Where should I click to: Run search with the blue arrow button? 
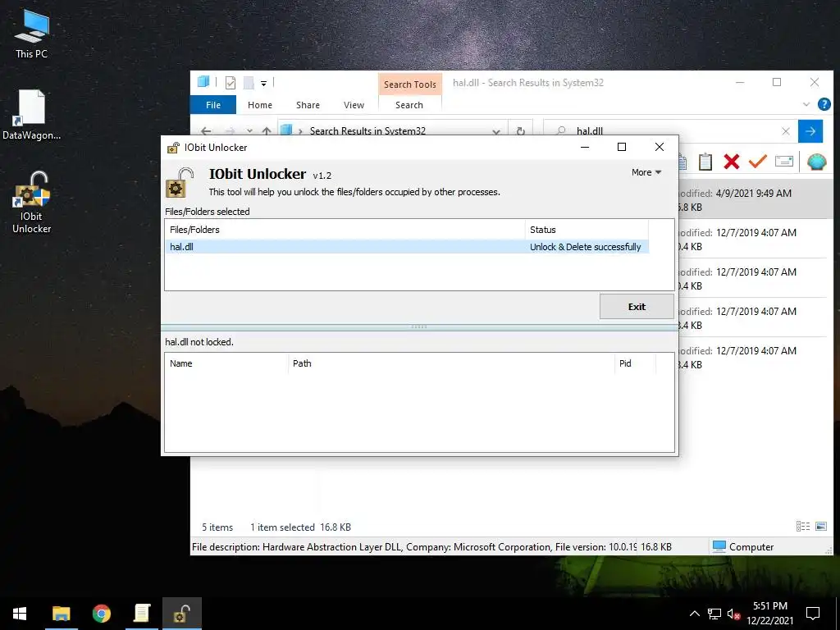(x=810, y=130)
